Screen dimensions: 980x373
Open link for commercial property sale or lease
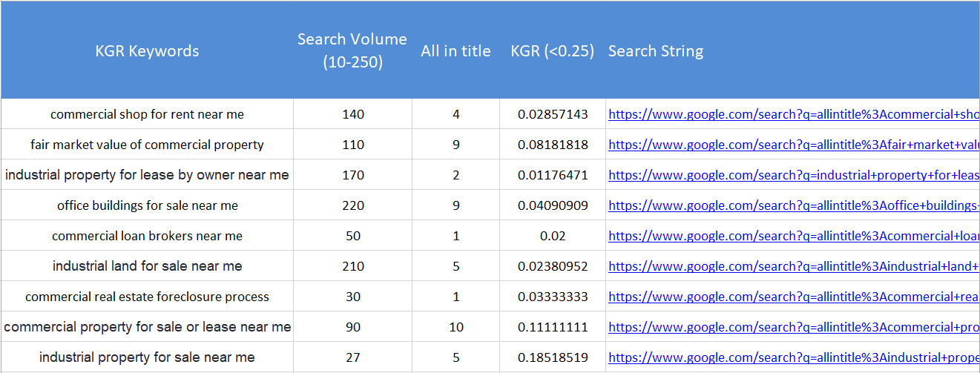coord(792,327)
